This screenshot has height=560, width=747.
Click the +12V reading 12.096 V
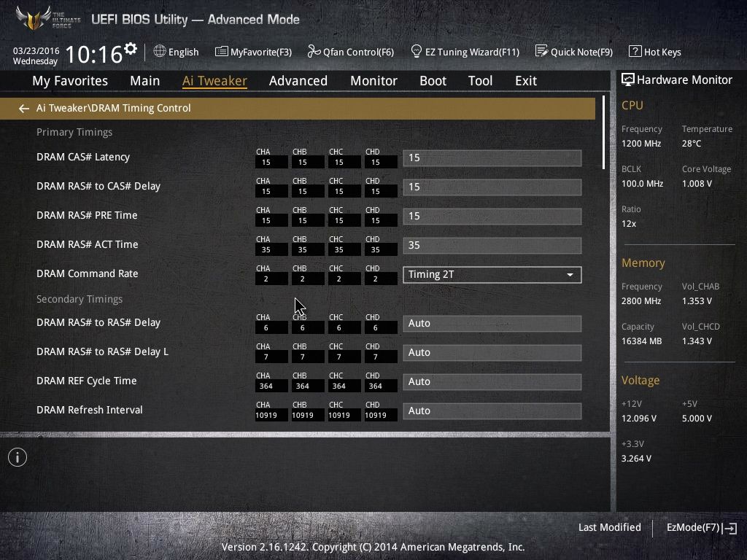639,418
